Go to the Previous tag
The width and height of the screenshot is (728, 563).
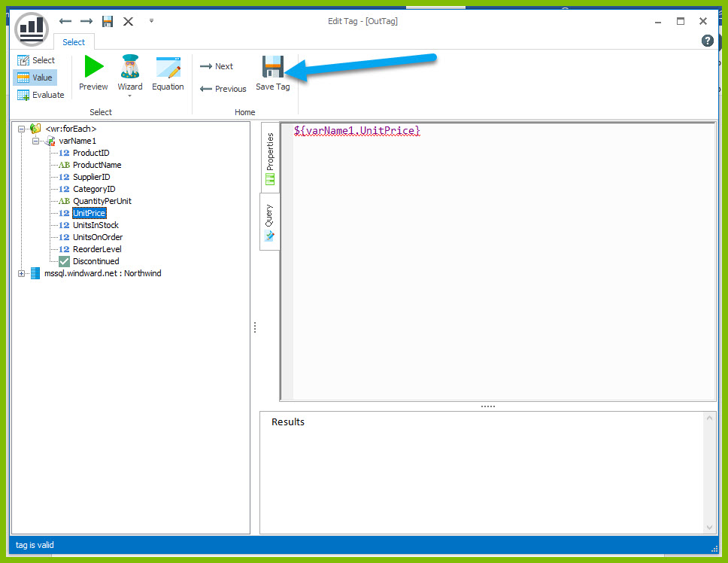point(223,89)
